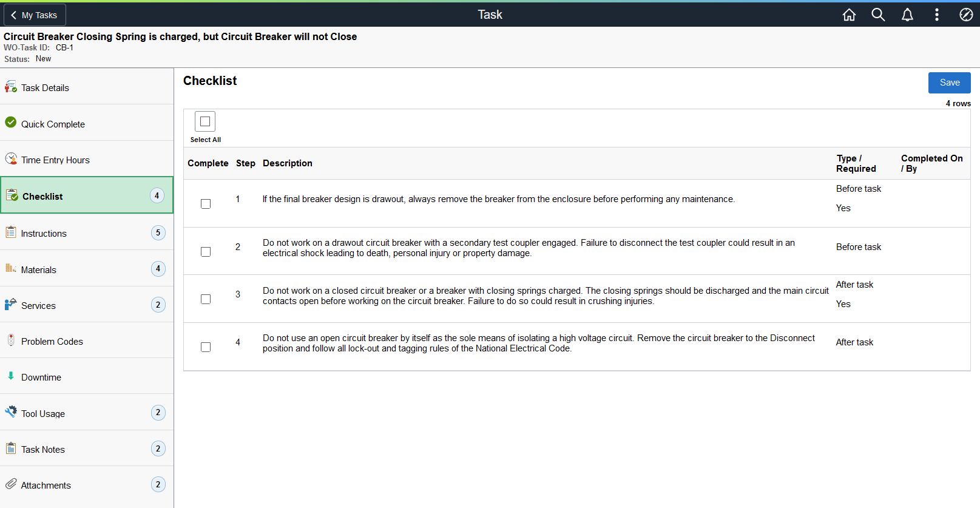980x508 pixels.
Task: Tick the Complete box for step 4
Action: click(x=206, y=347)
